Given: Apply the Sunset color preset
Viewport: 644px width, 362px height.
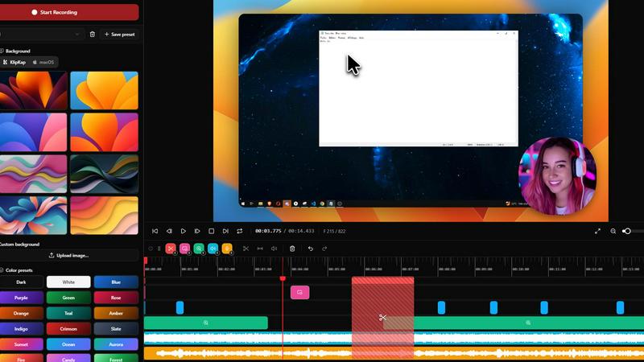Looking at the screenshot, I should coord(21,344).
